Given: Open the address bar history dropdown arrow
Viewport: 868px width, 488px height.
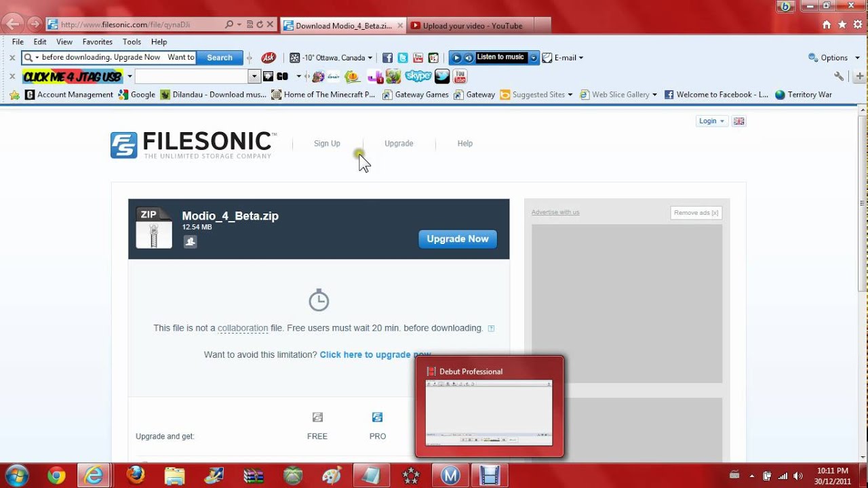Looking at the screenshot, I should pos(239,24).
